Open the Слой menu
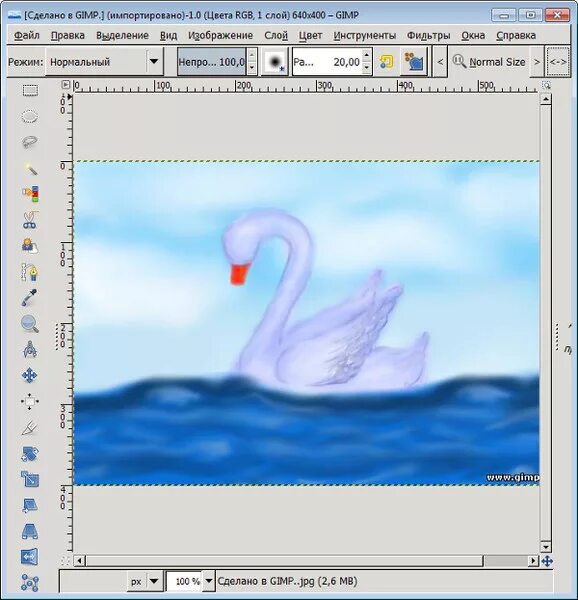Viewport: 578px width, 600px height. (276, 36)
